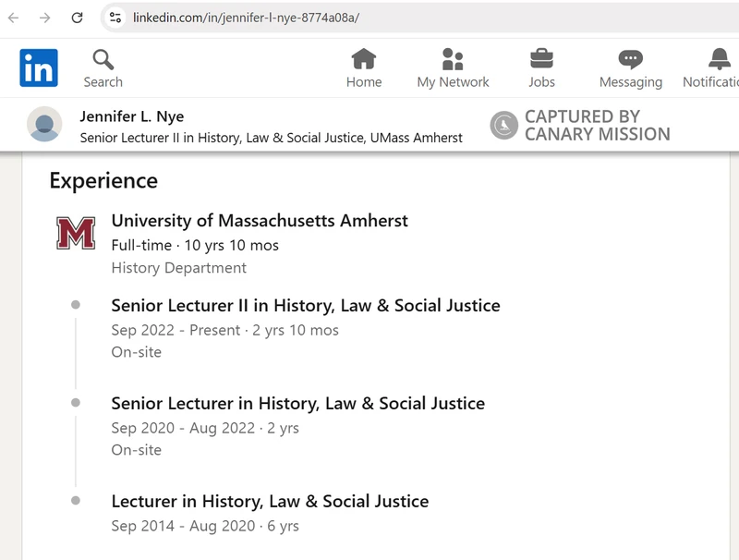Viewport: 739px width, 560px height.
Task: Click the UMass Amherst logo
Action: tap(76, 233)
